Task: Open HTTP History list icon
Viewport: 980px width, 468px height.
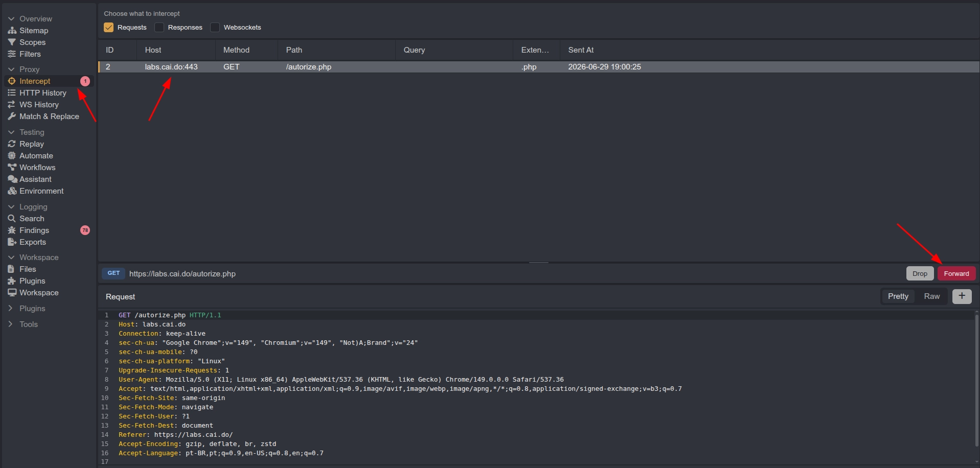Action: tap(12, 93)
